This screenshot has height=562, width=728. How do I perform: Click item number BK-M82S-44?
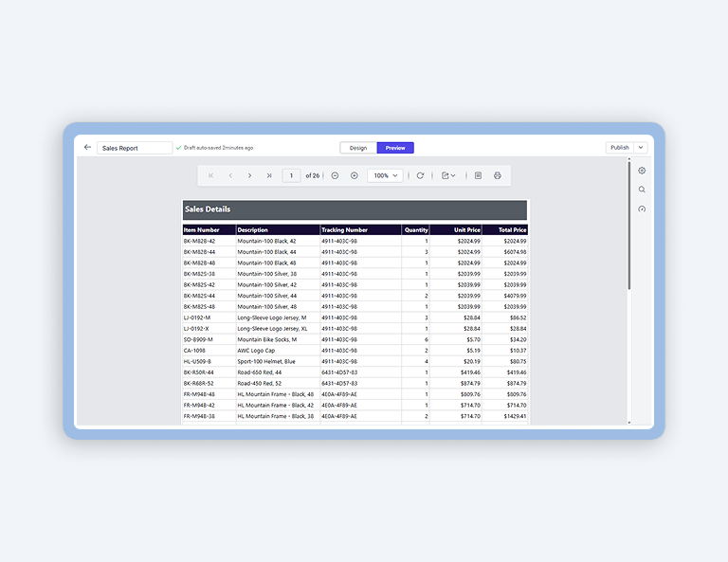coord(199,296)
